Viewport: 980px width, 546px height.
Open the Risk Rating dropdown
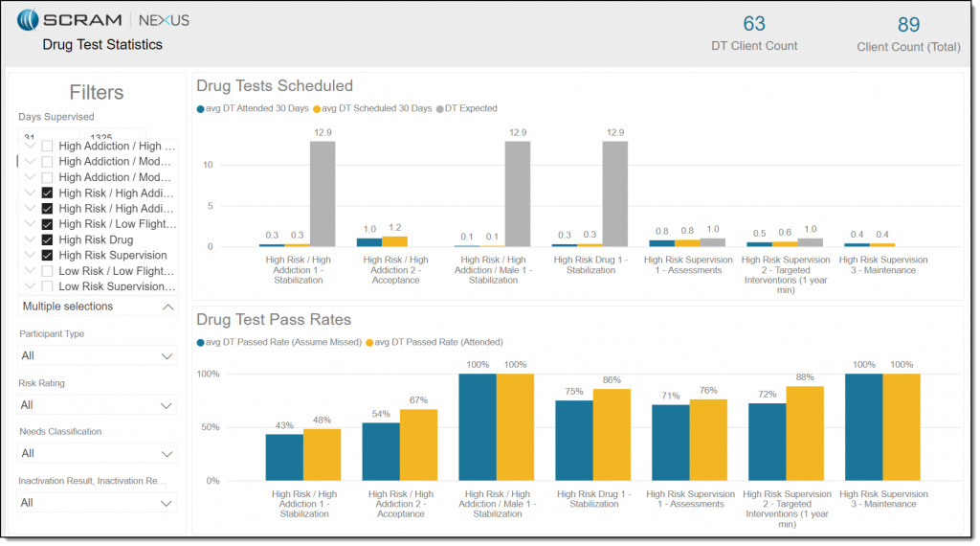(x=98, y=405)
